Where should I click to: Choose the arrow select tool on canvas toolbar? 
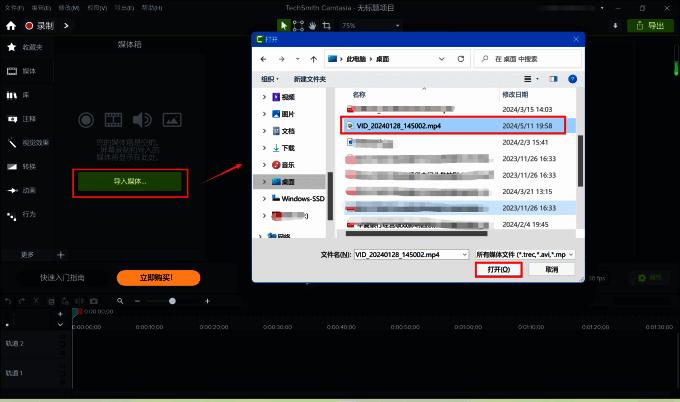[284, 26]
